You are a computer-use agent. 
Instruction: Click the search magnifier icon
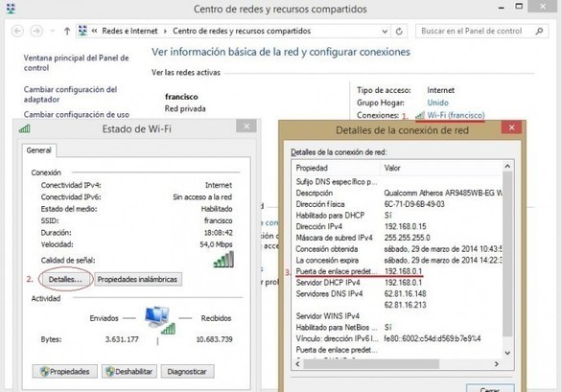pos(539,32)
